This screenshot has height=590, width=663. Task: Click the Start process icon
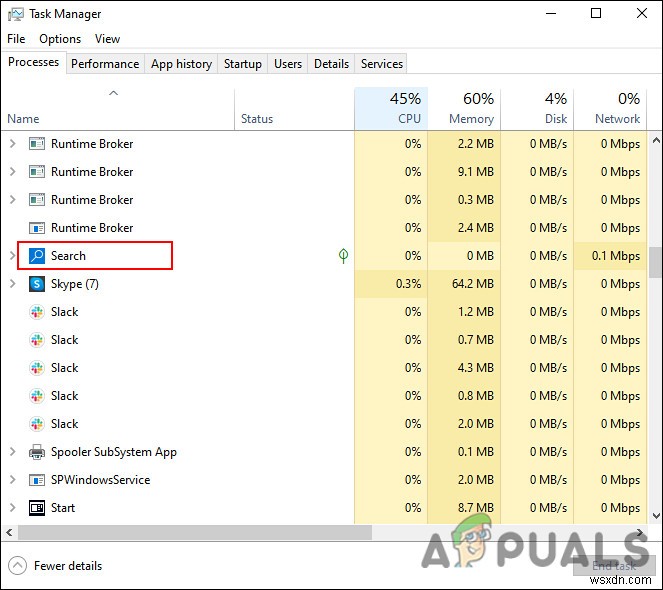click(37, 508)
